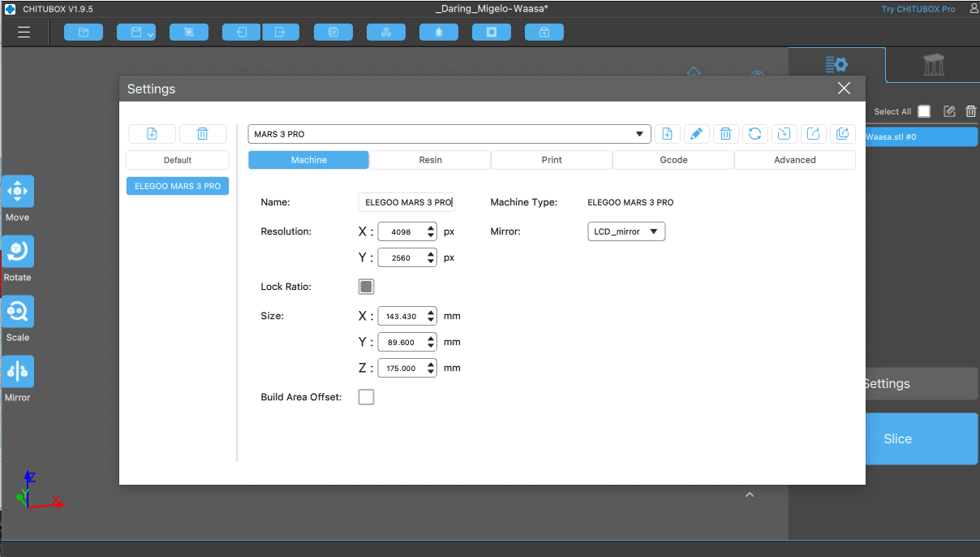This screenshot has width=980, height=557.
Task: Toggle the Lock Ratio checkbox
Action: (366, 287)
